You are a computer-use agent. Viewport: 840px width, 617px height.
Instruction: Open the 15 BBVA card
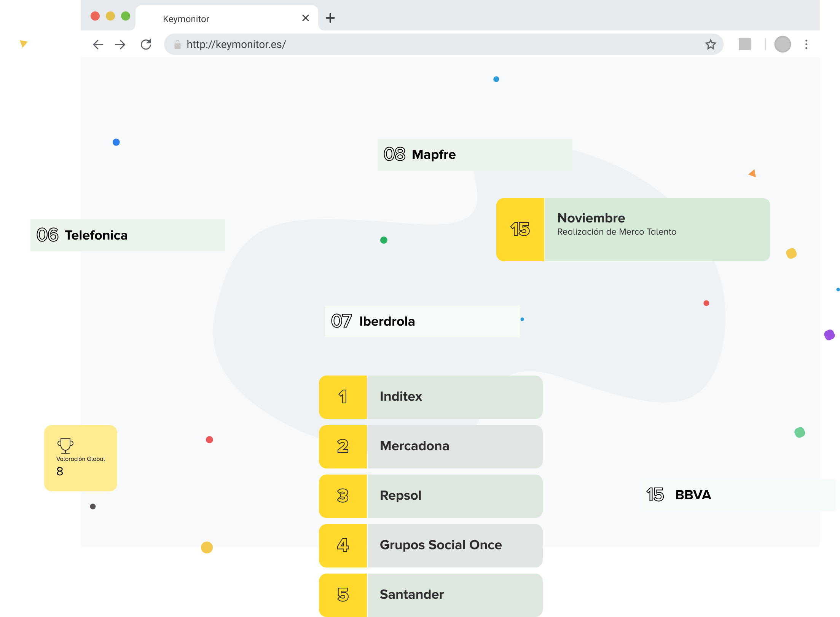coord(738,495)
